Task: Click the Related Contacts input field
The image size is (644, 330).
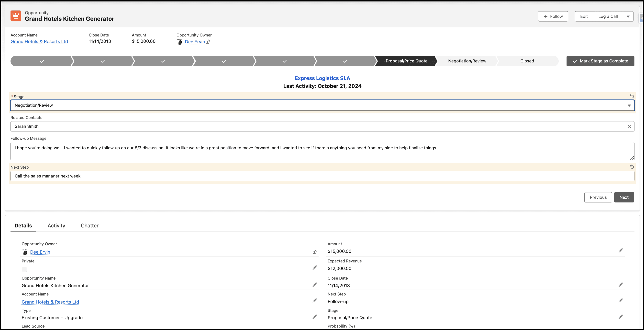Action: click(322, 126)
